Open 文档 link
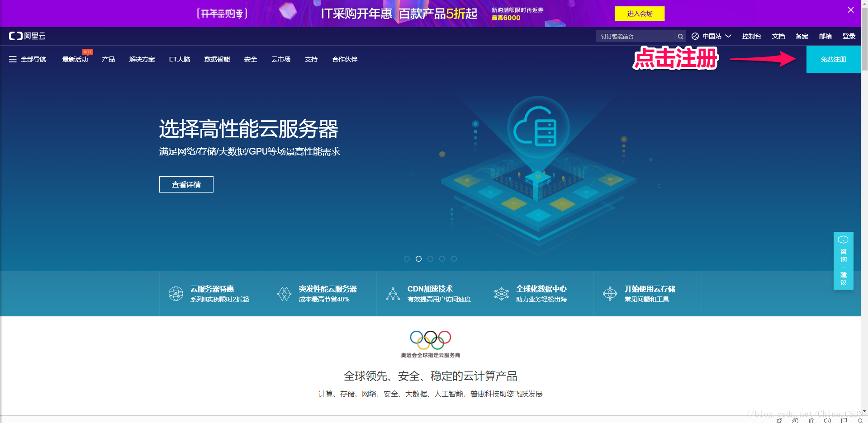The image size is (868, 423). 778,36
